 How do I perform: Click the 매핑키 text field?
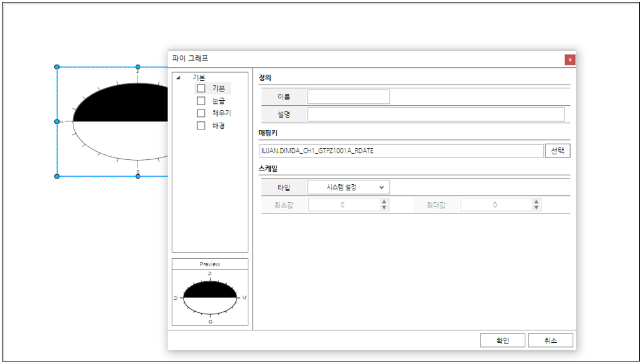tap(401, 151)
